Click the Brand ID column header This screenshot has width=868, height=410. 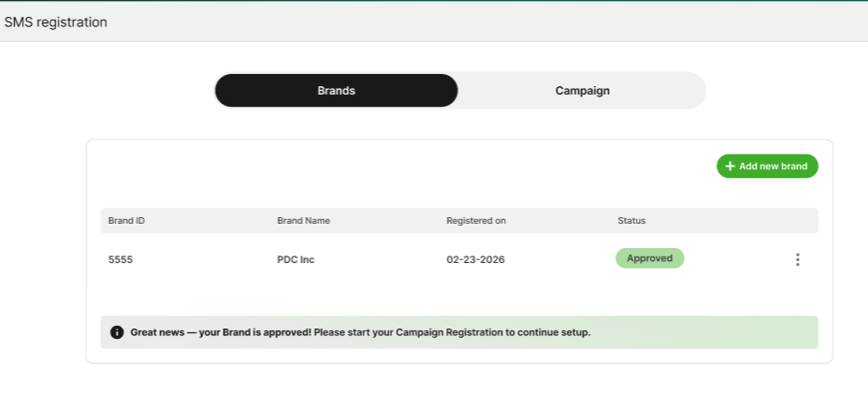[126, 221]
